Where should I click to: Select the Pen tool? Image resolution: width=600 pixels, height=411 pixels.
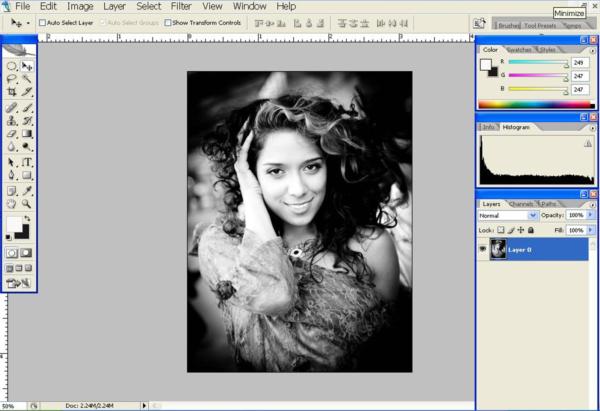coord(11,175)
